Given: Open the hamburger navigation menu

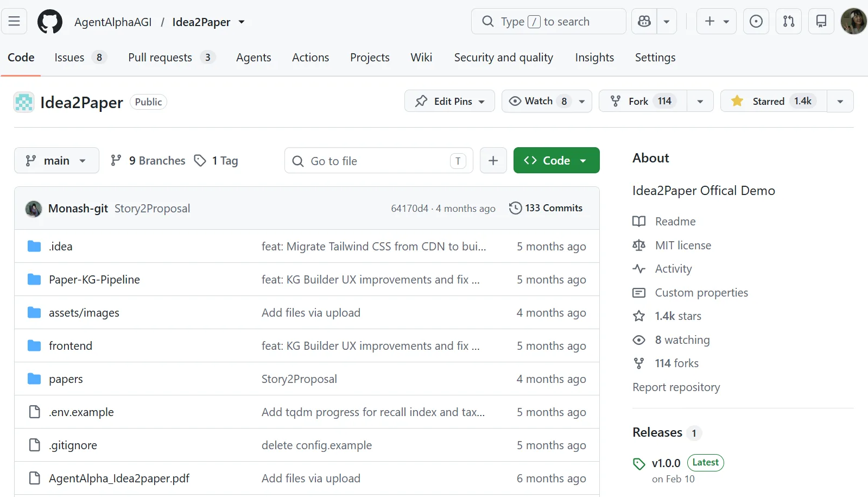Looking at the screenshot, I should point(14,22).
